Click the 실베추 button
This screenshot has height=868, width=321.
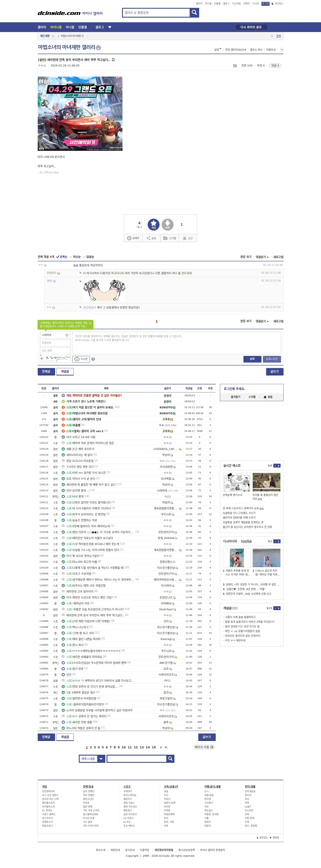(133, 238)
